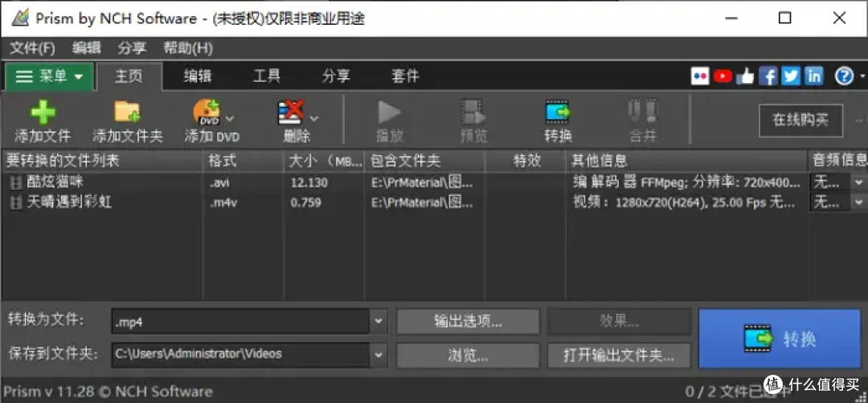Screen dimensions: 868x403
Task: Click the Play (播放) toolbar icon
Action: pyautogui.click(x=389, y=113)
